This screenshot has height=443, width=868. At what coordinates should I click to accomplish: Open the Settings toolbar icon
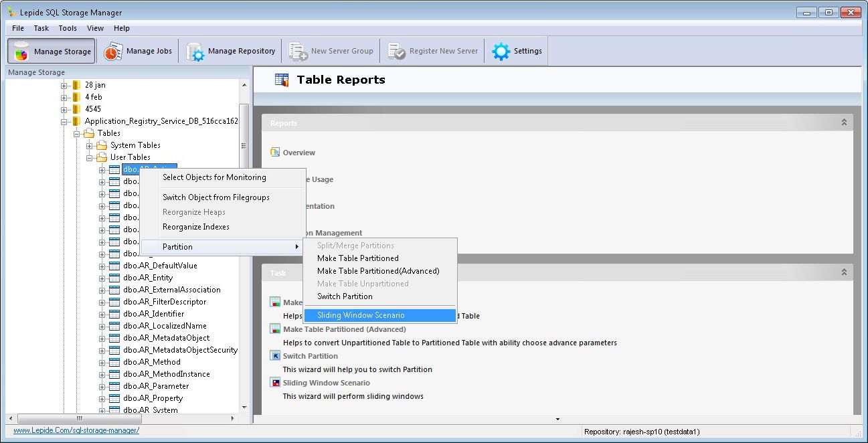tap(500, 50)
